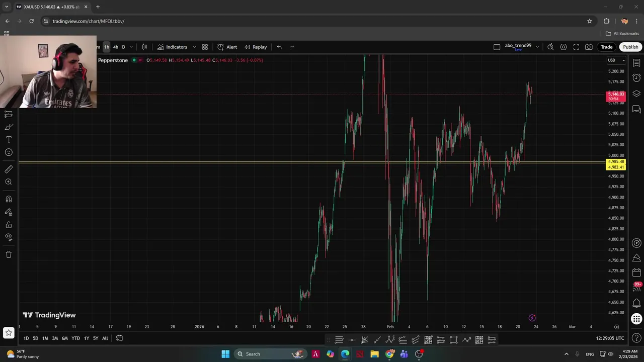Image resolution: width=644 pixels, height=362 pixels.
Task: Open File Explorer from taskbar
Action: pos(374,354)
